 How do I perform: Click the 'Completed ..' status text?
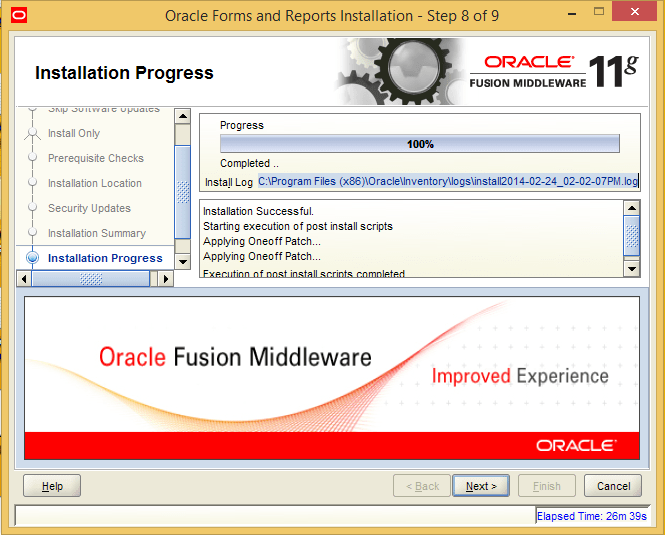click(249, 163)
